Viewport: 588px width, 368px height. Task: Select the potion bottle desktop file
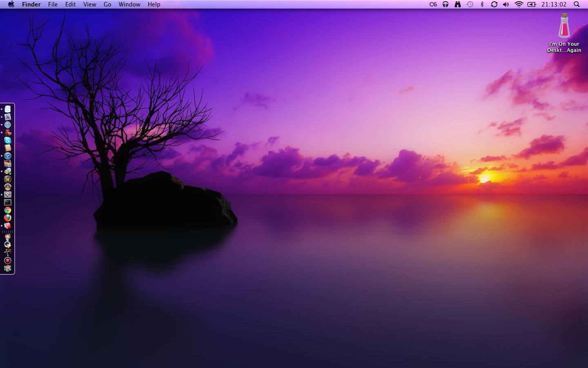[564, 26]
